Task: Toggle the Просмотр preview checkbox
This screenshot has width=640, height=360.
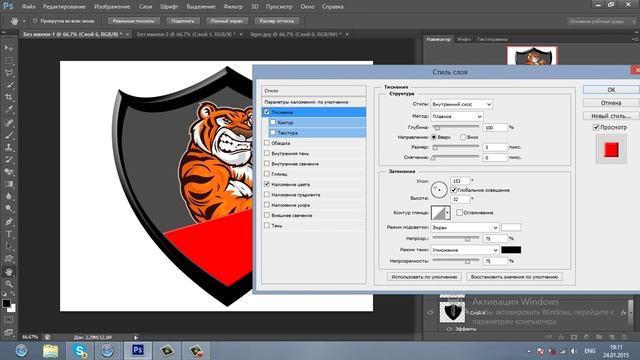Action: pyautogui.click(x=596, y=127)
